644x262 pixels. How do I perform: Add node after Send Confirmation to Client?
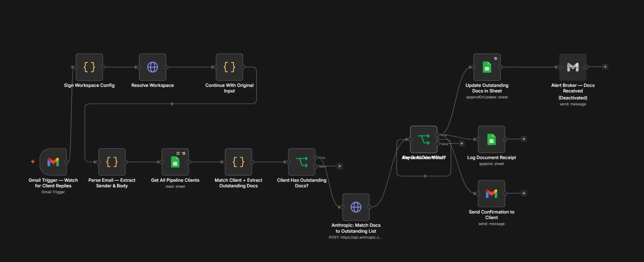(524, 193)
